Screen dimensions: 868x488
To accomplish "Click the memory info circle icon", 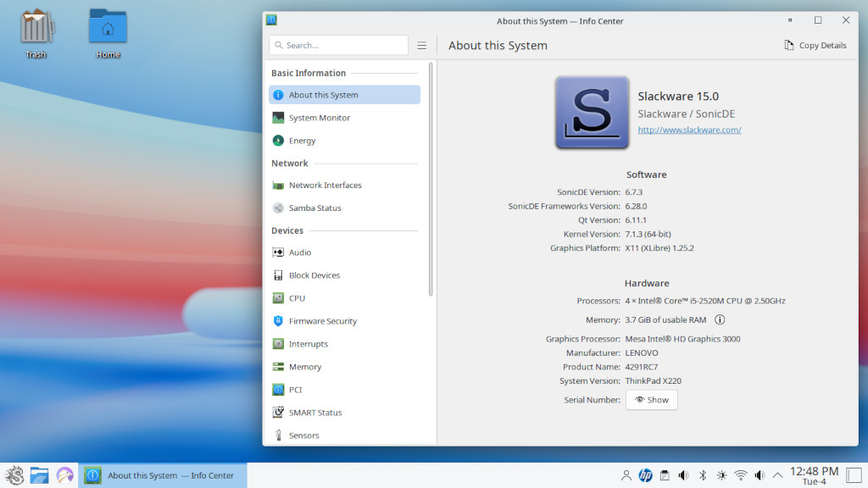I will coord(720,319).
